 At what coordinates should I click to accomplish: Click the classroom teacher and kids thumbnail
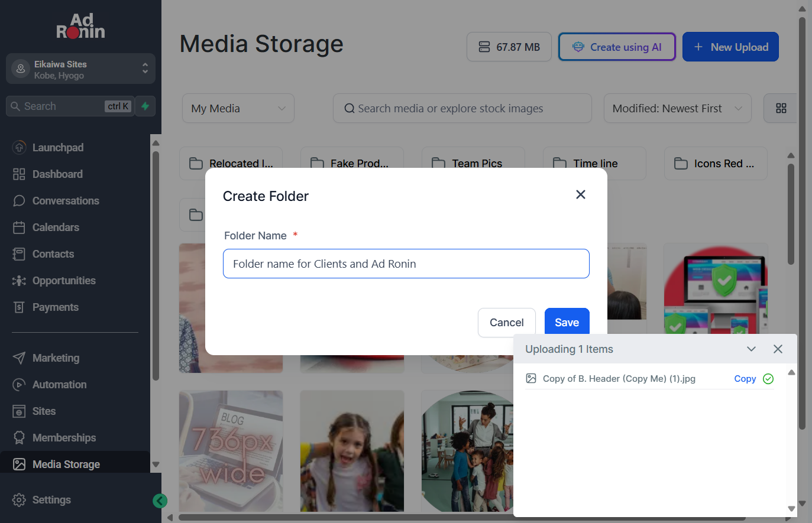(468, 451)
